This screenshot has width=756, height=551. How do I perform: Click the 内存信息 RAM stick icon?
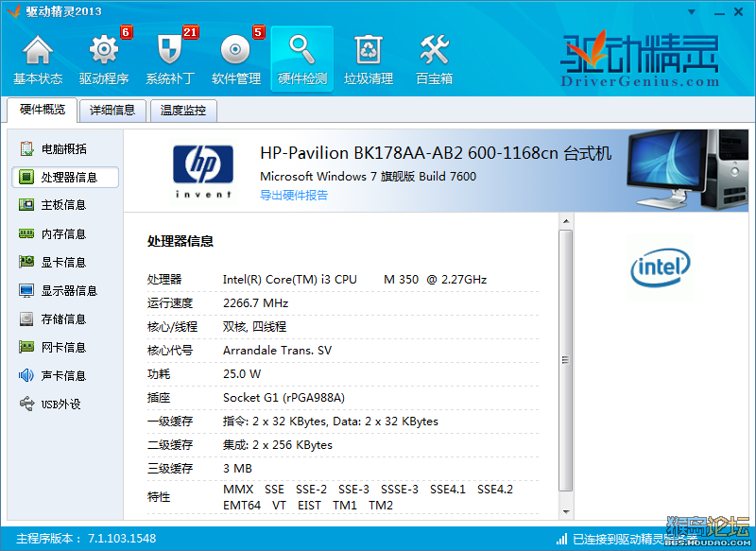click(x=26, y=233)
